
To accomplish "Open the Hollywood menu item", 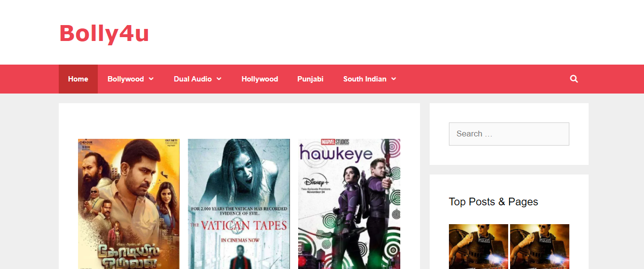I will [x=260, y=79].
